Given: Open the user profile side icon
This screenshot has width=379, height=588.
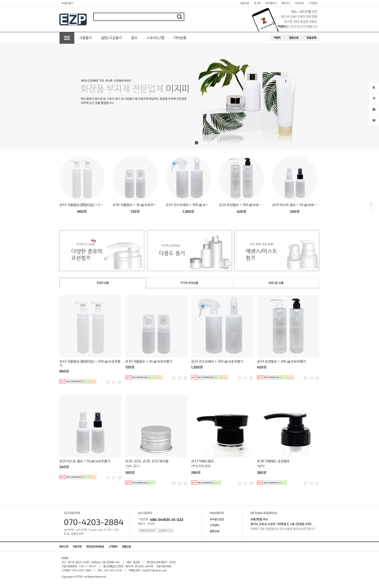Looking at the screenshot, I should [x=373, y=87].
